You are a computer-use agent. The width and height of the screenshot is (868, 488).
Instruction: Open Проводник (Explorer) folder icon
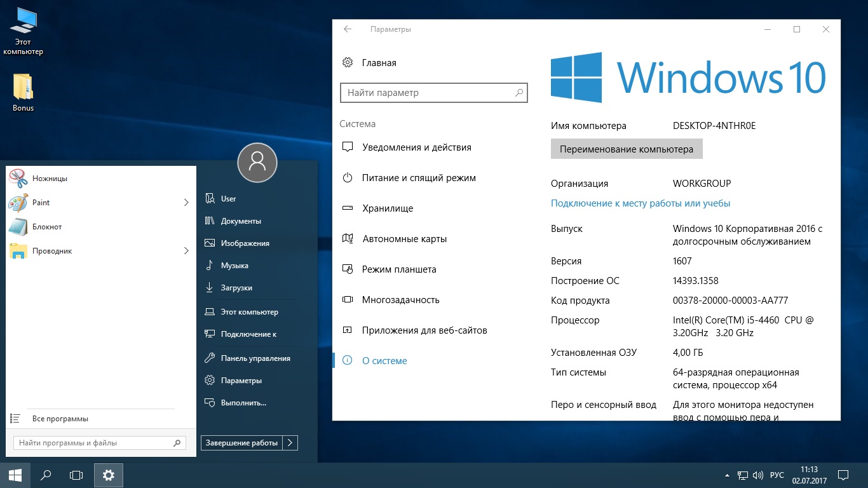tap(18, 251)
